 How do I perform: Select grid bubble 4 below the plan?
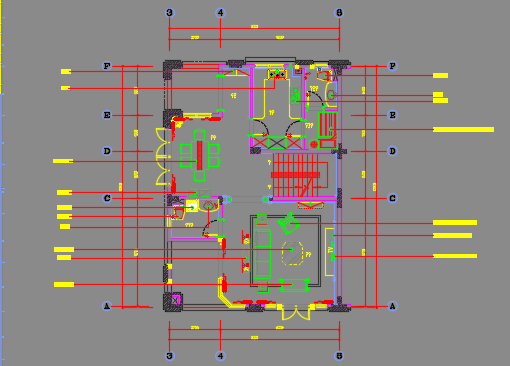[220, 356]
